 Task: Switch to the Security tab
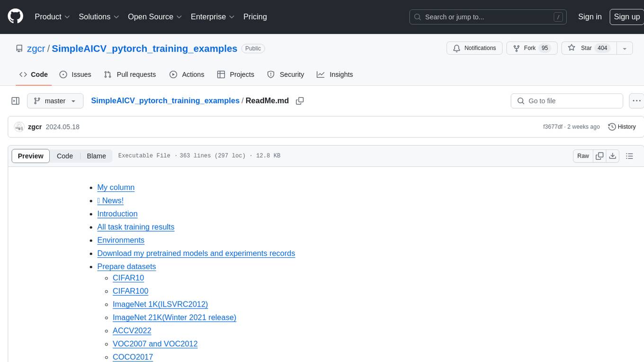coord(286,74)
